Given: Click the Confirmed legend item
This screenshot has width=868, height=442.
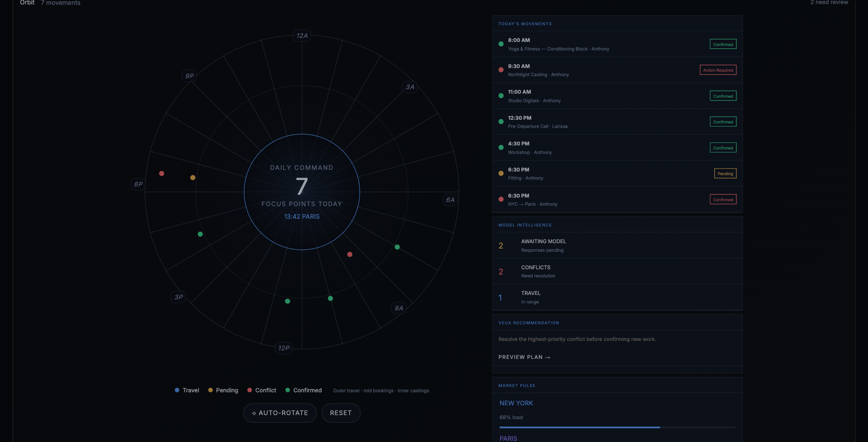Looking at the screenshot, I should click(304, 390).
